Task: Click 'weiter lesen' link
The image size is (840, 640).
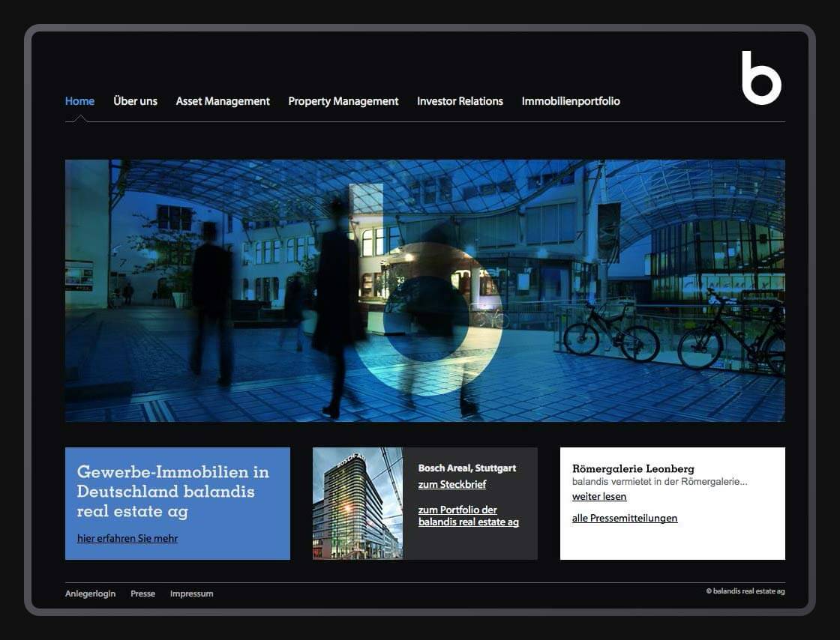Action: click(598, 497)
